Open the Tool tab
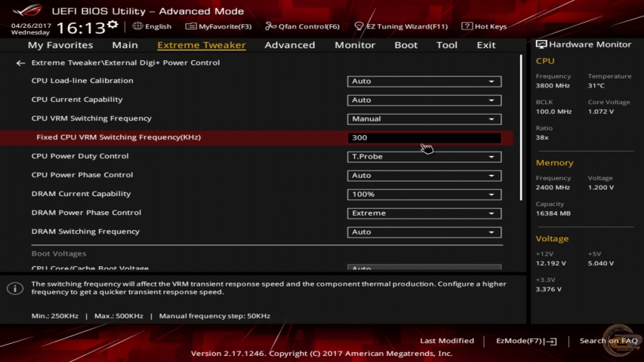 coord(446,44)
